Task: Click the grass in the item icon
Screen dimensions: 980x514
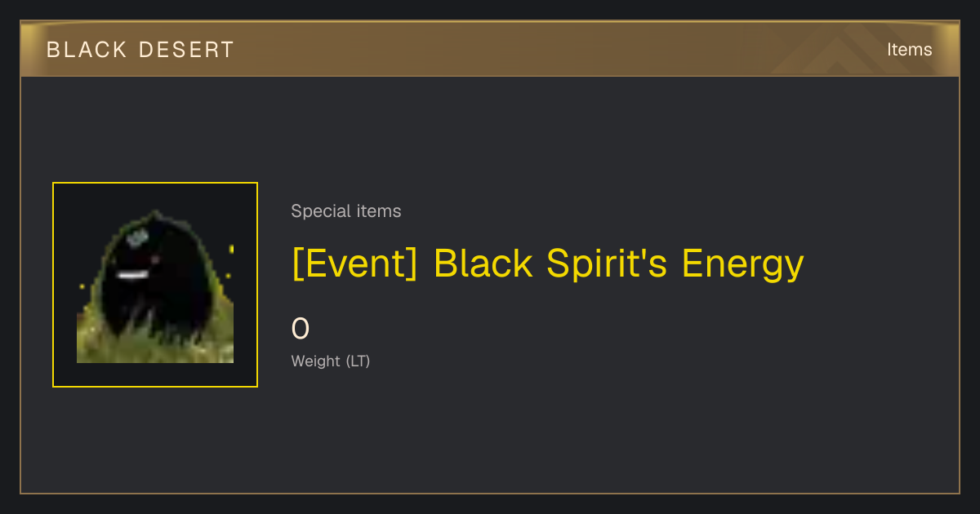Action: [x=155, y=343]
